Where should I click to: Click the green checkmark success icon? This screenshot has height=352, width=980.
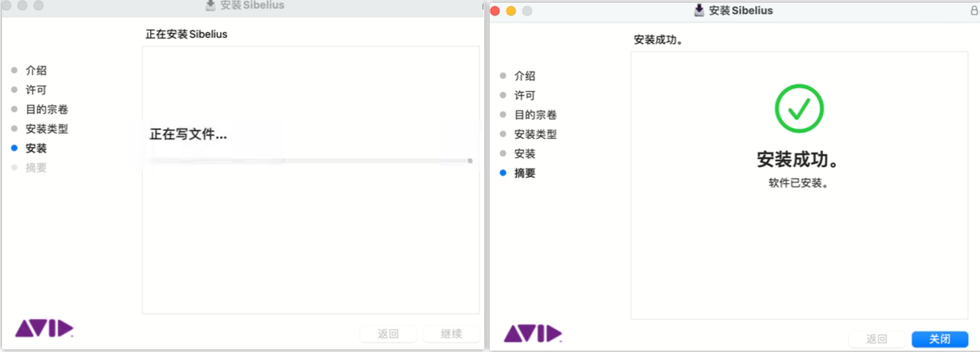tap(799, 109)
